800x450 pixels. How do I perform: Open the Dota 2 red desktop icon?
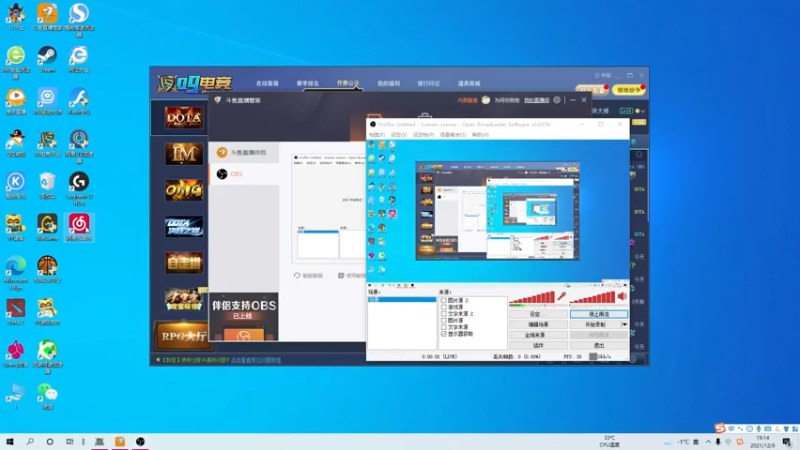pos(16,312)
